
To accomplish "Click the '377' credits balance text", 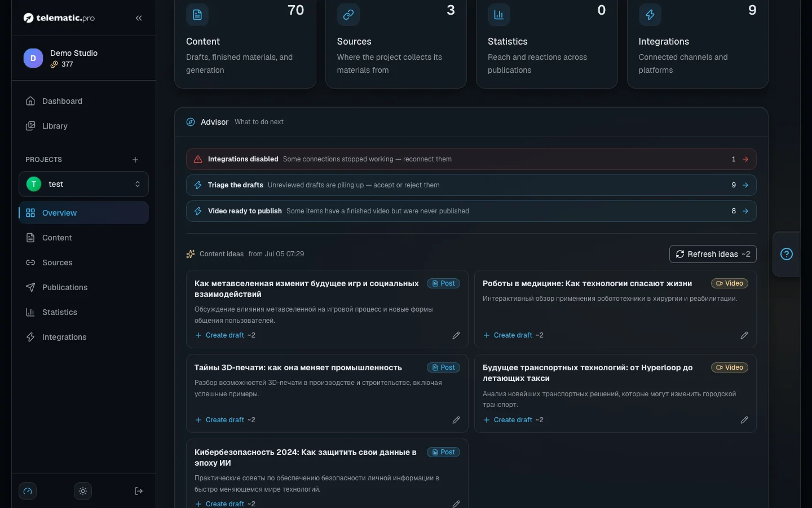I will tap(67, 64).
